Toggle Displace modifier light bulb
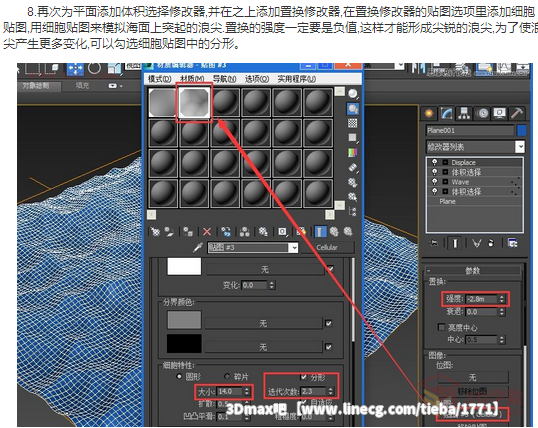The width and height of the screenshot is (538, 428). (x=434, y=162)
